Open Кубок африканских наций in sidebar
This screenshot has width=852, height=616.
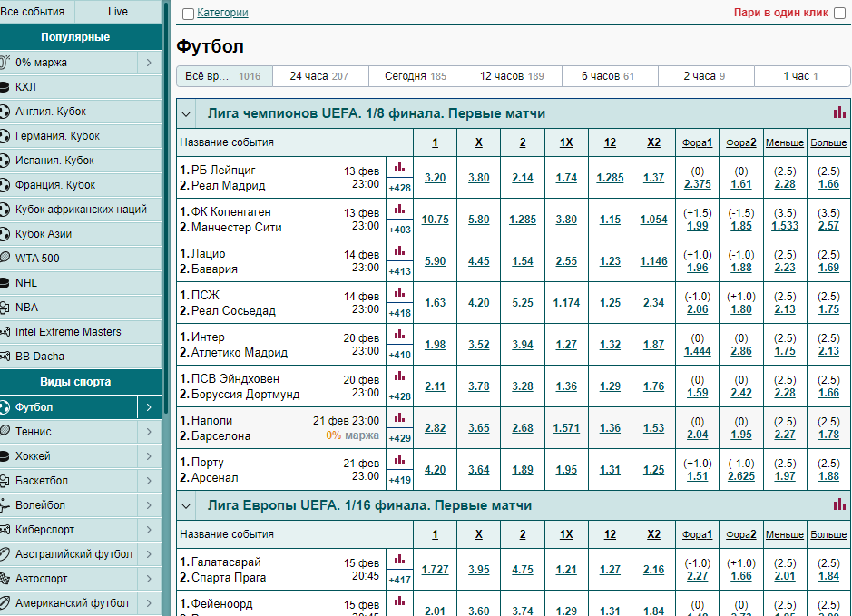point(81,210)
